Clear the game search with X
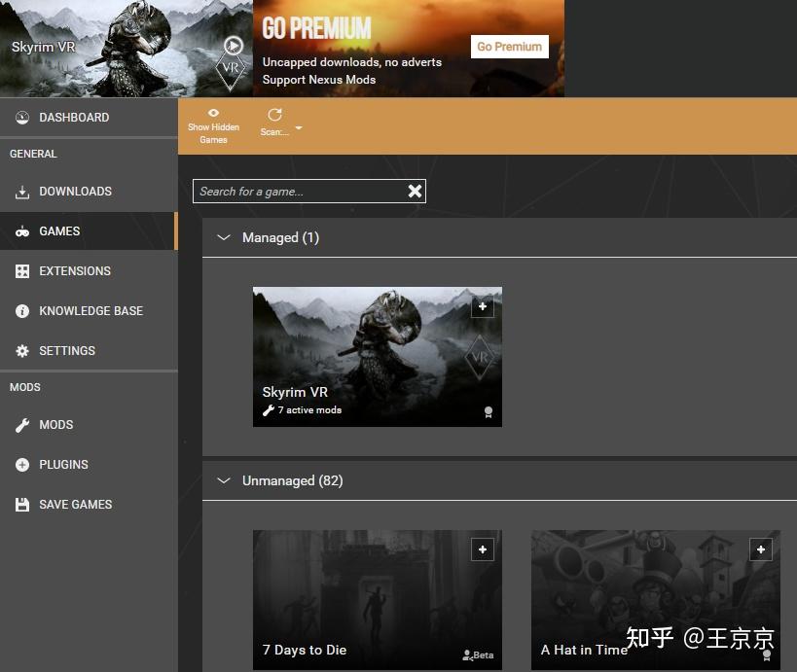Image resolution: width=797 pixels, height=672 pixels. point(415,191)
